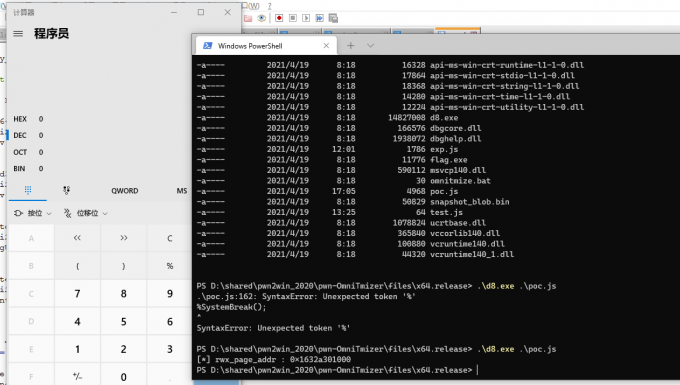Click the MS memory store button
Screen dimensions: 680x385
[x=182, y=191]
